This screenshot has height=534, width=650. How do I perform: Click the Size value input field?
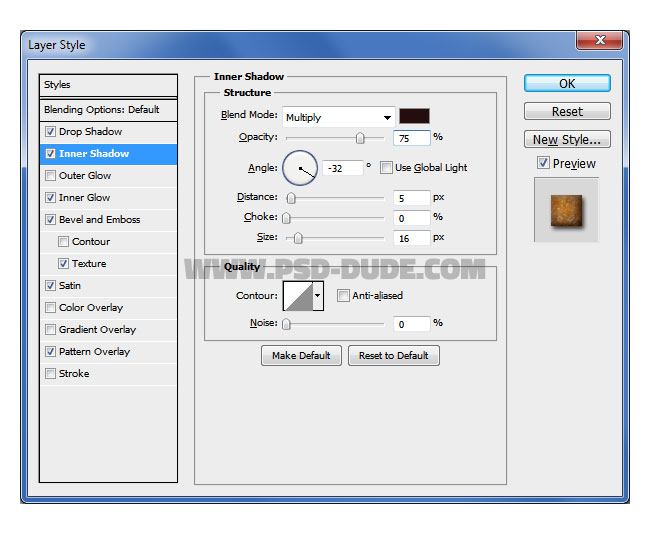click(411, 237)
